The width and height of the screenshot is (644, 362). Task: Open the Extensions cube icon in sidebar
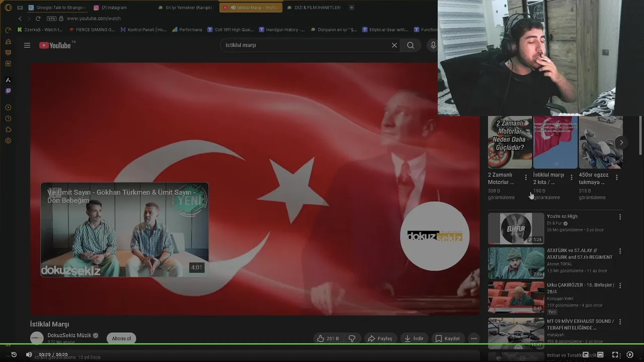[8, 130]
